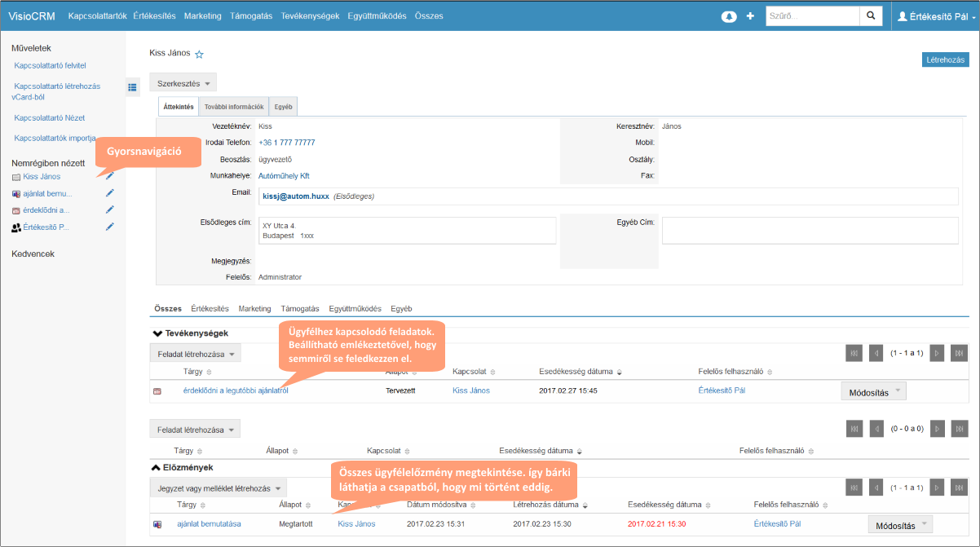Click the Szűrő search input field
This screenshot has width=980, height=547.
coord(812,16)
